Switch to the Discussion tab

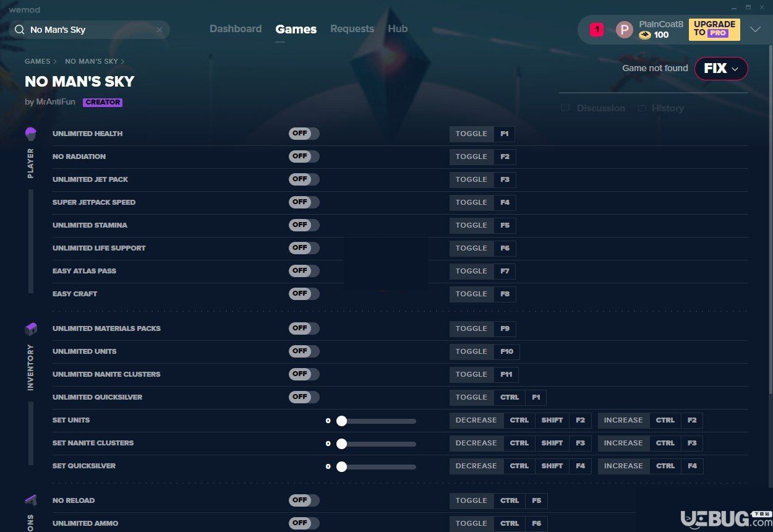pos(600,108)
